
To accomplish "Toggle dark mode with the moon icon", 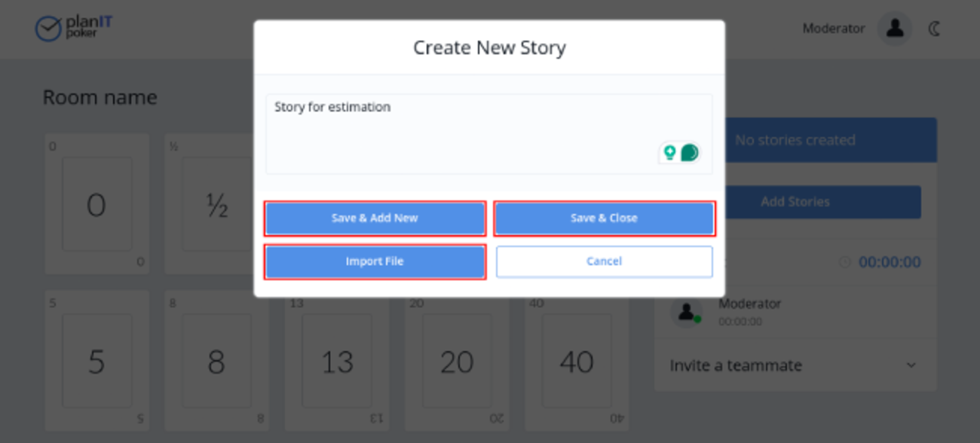I will tap(935, 29).
